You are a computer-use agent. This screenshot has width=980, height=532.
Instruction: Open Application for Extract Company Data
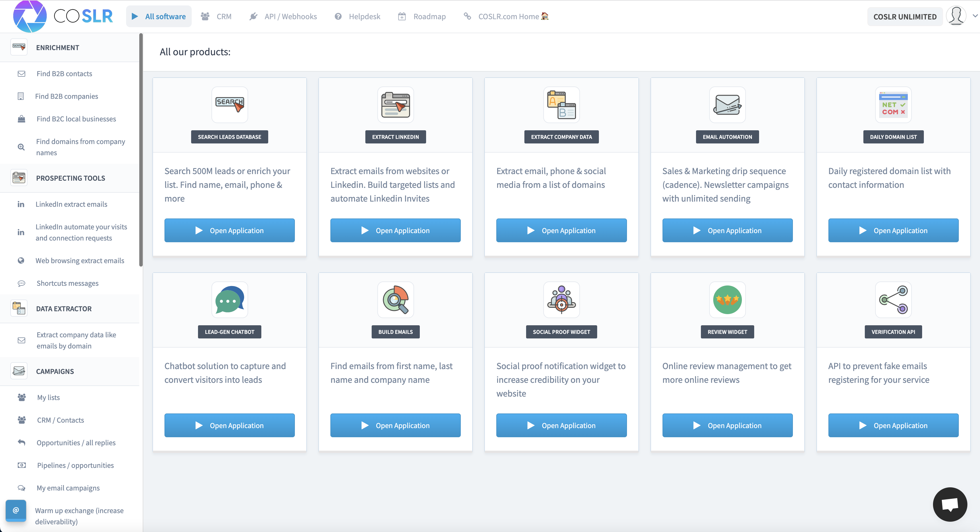point(561,230)
